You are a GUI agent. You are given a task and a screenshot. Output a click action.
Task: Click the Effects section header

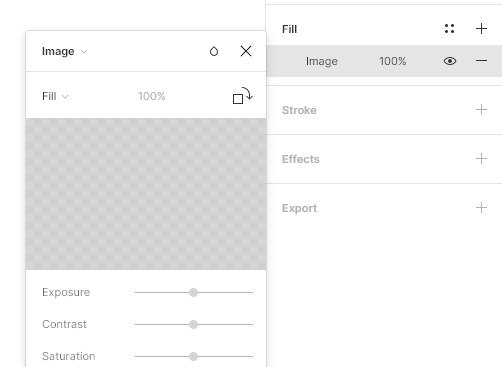coord(301,159)
